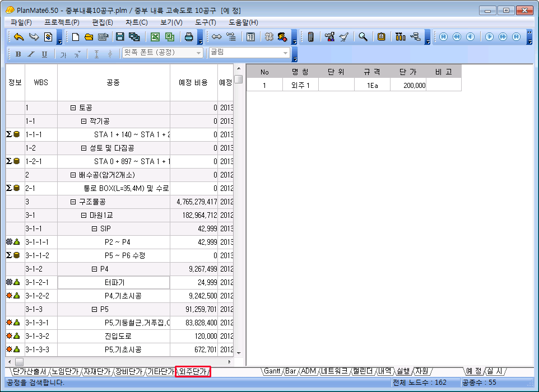This screenshot has height=392, width=539.
Task: Switch to the Gantt tab
Action: pos(272,371)
